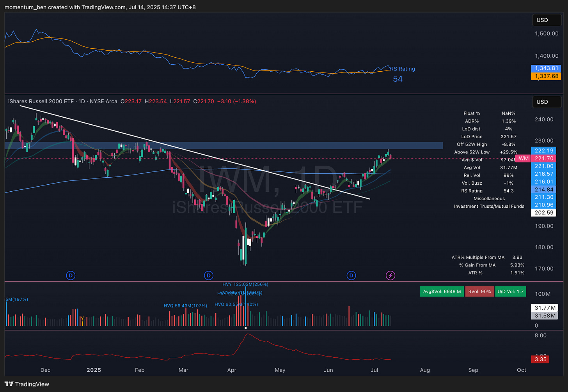The height and width of the screenshot is (392, 568).
Task: Click the dividend D marker in June
Action: [x=351, y=275]
